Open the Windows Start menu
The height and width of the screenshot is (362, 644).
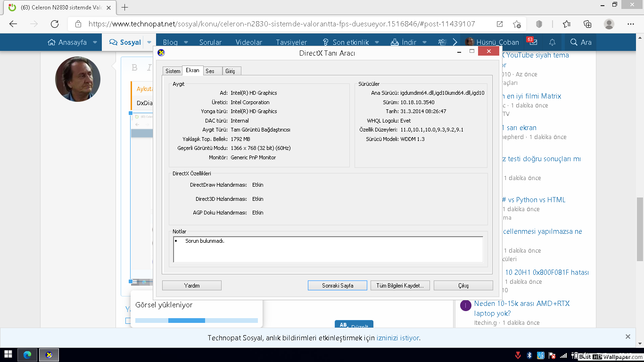8,355
